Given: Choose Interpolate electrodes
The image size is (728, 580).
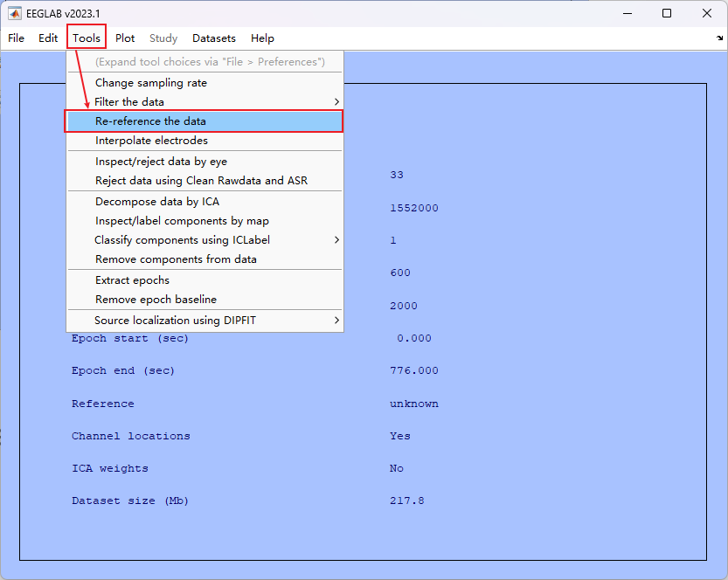Looking at the screenshot, I should [205, 141].
